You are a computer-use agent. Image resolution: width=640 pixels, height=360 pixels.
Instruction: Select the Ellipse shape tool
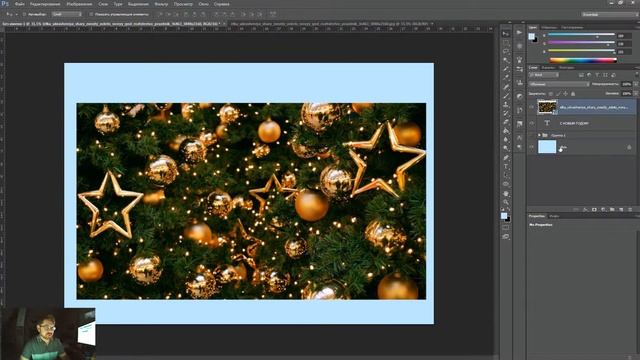coord(506,184)
